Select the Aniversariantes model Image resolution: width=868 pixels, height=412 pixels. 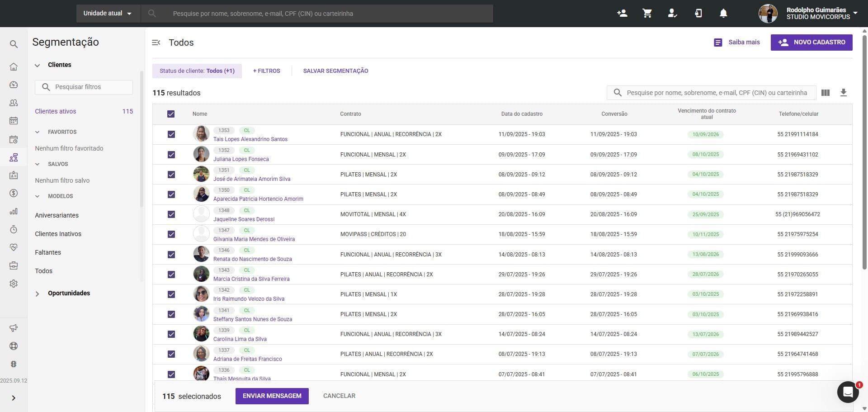coord(57,215)
